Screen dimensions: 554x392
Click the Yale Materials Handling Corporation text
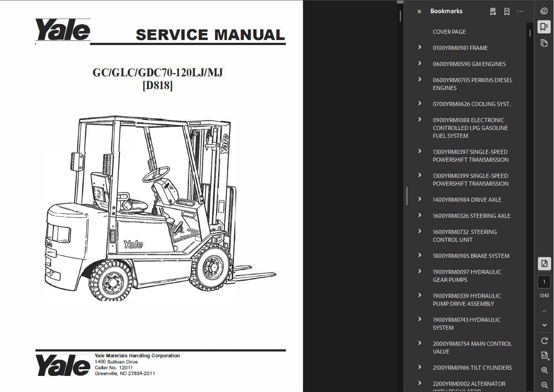[137, 356]
